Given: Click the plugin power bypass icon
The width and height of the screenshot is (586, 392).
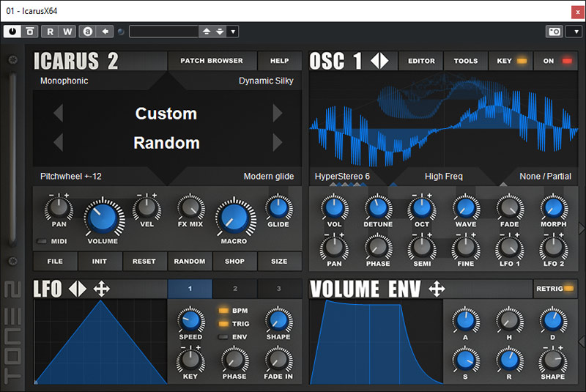Looking at the screenshot, I should (x=12, y=32).
